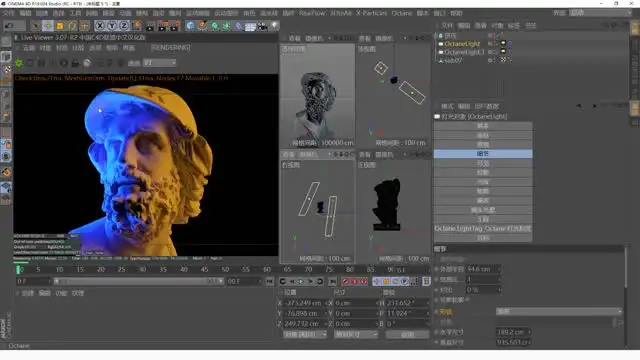Edit horizontal size 189.2 cm field
Image resolution: width=640 pixels, height=360 pixels.
click(x=513, y=332)
